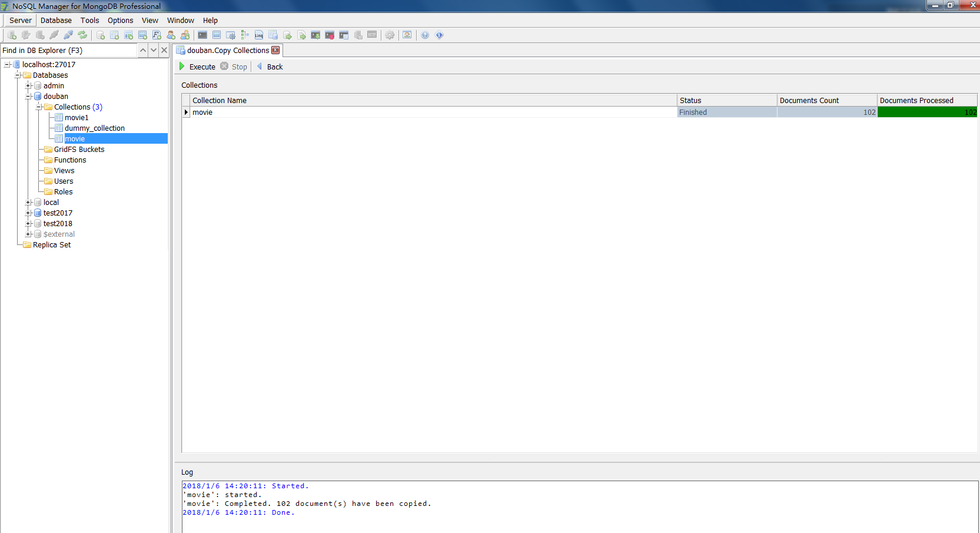Click the Back button
The height and width of the screenshot is (533, 980).
point(270,67)
